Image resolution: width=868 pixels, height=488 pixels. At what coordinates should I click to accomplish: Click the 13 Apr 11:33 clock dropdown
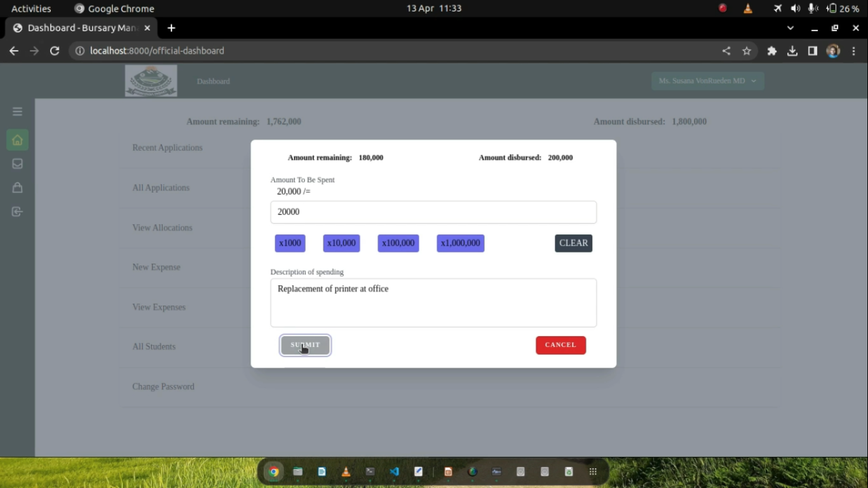pos(433,8)
